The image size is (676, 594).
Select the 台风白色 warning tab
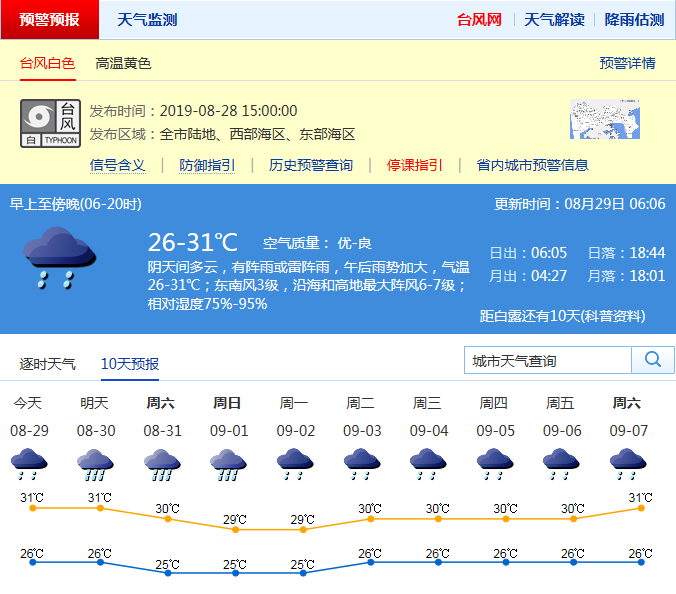pyautogui.click(x=47, y=63)
